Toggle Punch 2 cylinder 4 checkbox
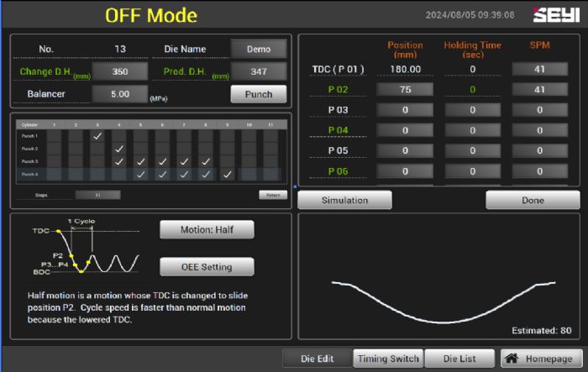Viewport: 588px width, 372px height. pos(119,149)
